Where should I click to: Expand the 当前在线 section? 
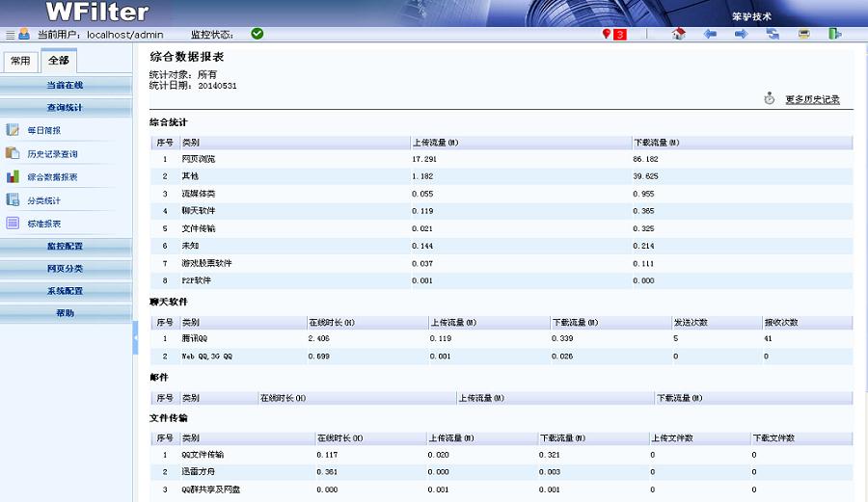pyautogui.click(x=66, y=85)
